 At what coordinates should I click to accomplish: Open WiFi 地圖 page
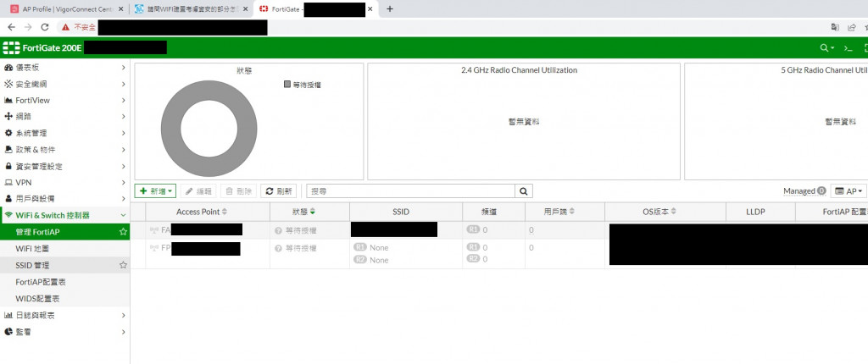64,248
